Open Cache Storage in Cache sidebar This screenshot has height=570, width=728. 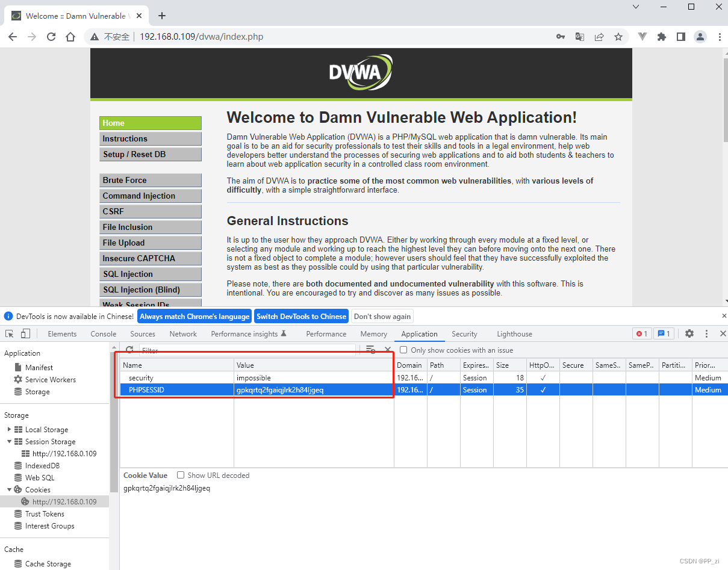point(48,564)
